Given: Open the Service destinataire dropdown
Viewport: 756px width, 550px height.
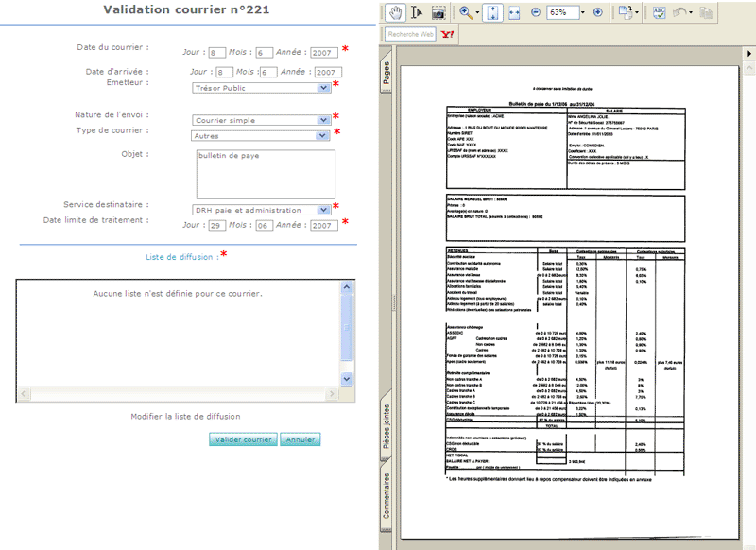Looking at the screenshot, I should tap(262, 210).
